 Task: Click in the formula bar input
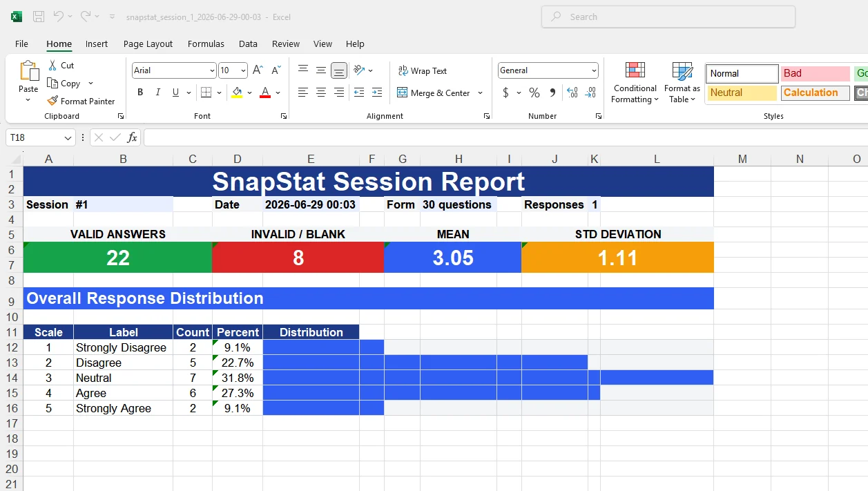click(x=505, y=137)
